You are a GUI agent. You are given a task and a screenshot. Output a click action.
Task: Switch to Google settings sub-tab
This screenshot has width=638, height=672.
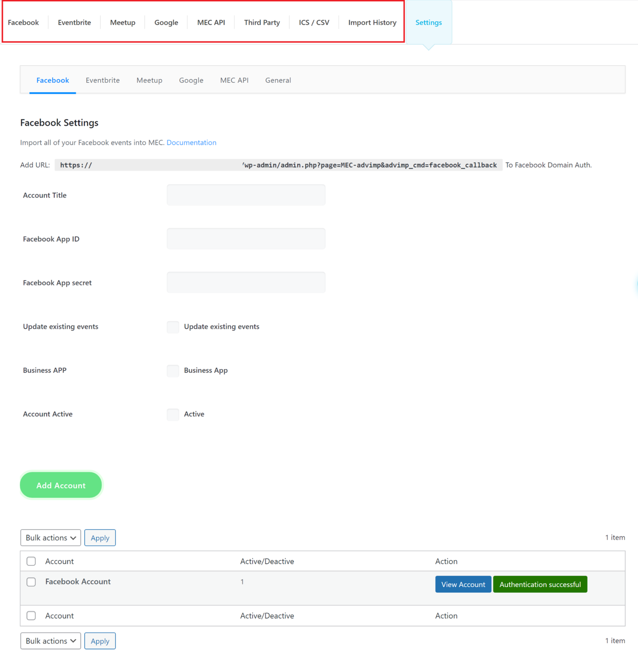pos(191,80)
